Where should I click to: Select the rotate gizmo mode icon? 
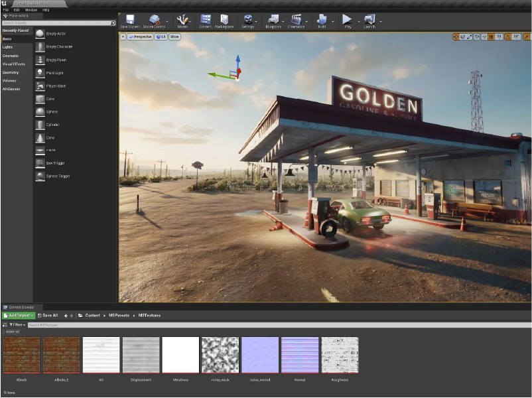tap(462, 36)
